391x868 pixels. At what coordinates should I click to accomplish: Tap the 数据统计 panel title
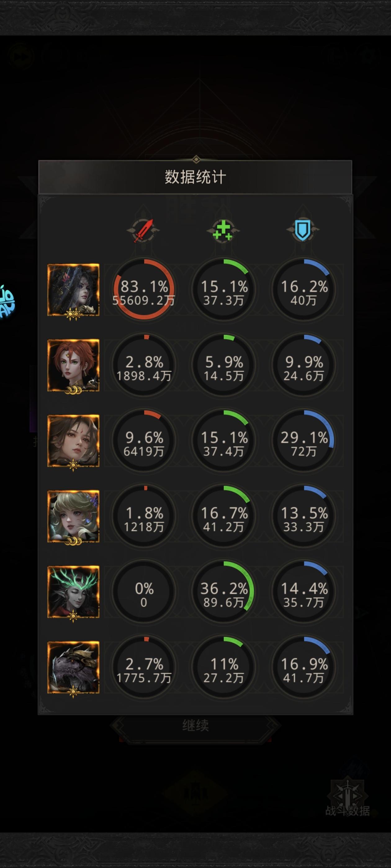(x=195, y=177)
